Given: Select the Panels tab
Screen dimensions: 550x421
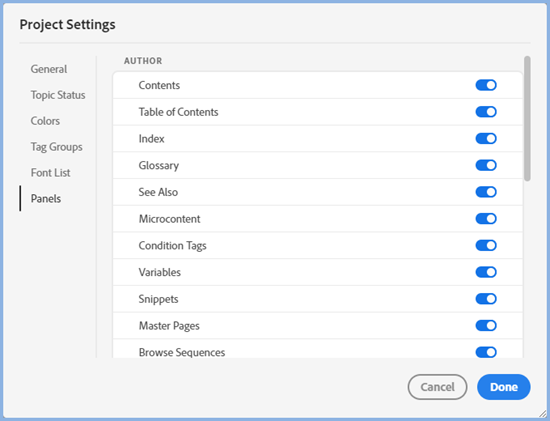Looking at the screenshot, I should [x=46, y=199].
